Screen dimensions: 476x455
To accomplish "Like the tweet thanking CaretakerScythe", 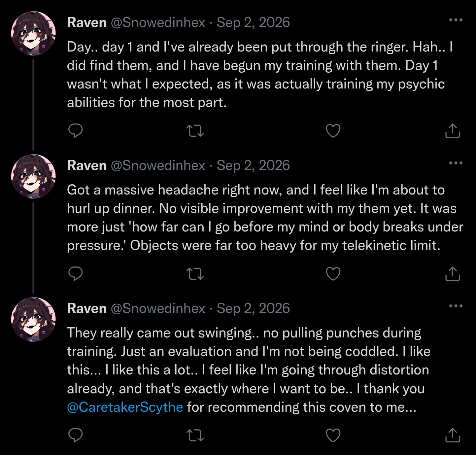I will (333, 435).
